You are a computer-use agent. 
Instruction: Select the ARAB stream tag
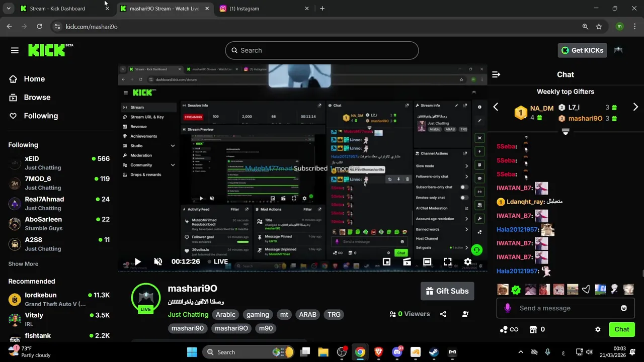tap(308, 315)
